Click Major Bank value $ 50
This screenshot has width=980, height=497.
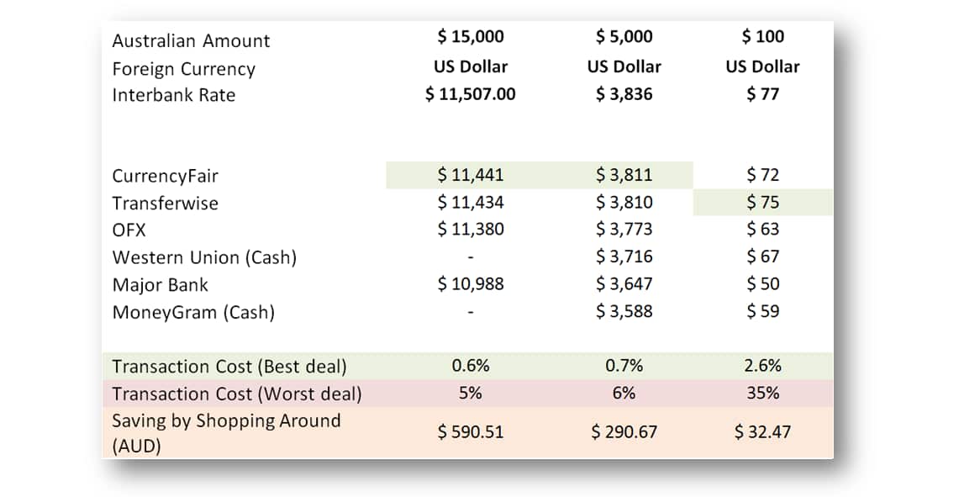click(762, 284)
